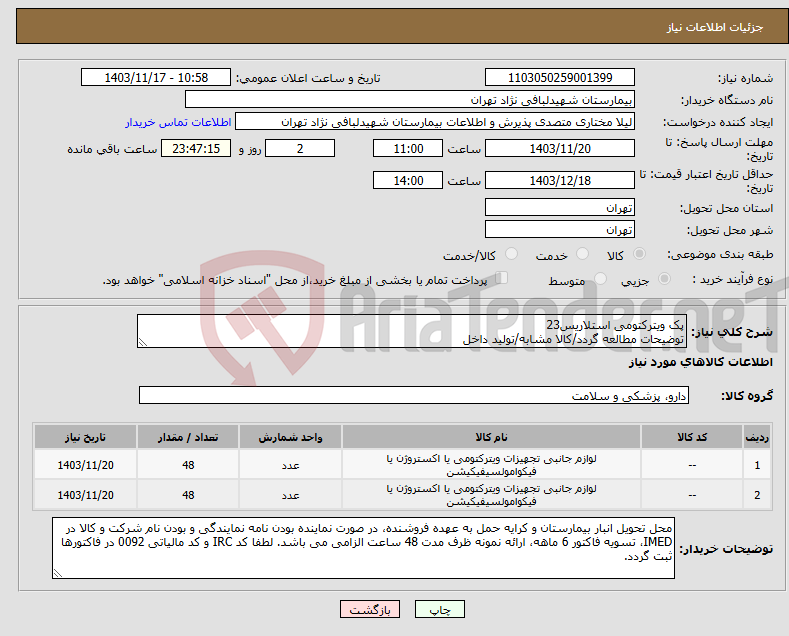Image resolution: width=789 pixels, height=636 pixels.
Task: Click the اطلاعات کالاهای مورد نیاز heading
Action: coord(700,362)
